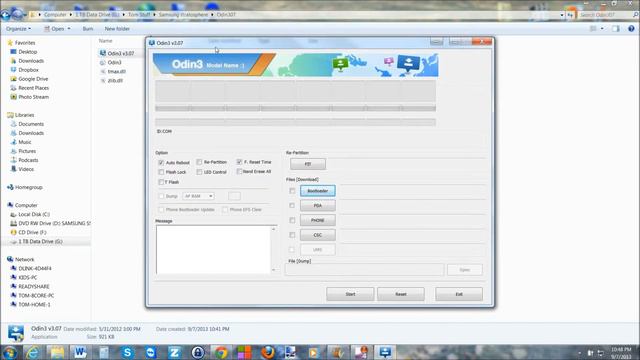Click the Reset button in Odin3
Image resolution: width=640 pixels, height=360 pixels.
click(x=401, y=294)
